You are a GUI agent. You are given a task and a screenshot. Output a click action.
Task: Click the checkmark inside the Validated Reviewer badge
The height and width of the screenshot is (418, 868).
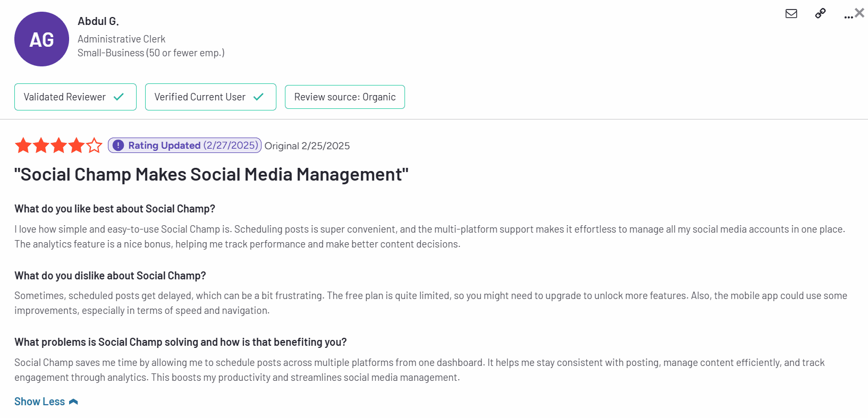pos(119,97)
